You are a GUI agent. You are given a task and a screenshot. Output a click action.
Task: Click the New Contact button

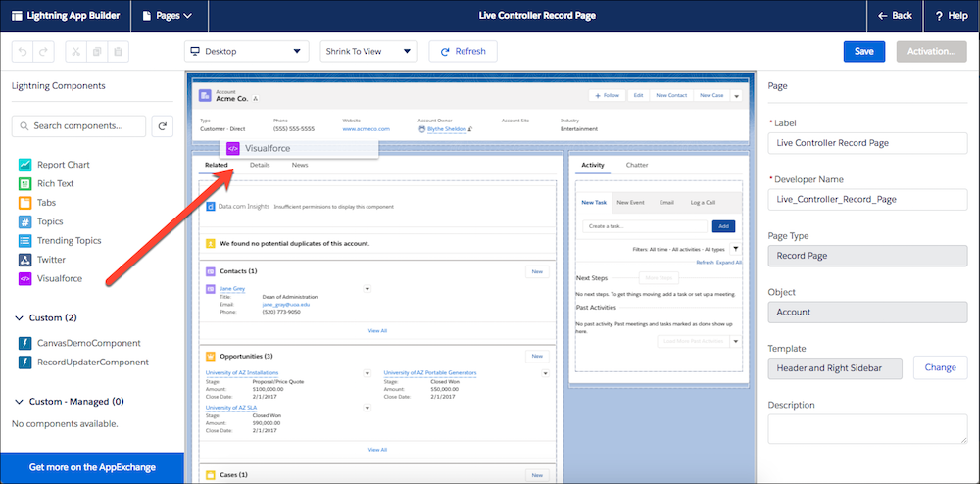[671, 96]
